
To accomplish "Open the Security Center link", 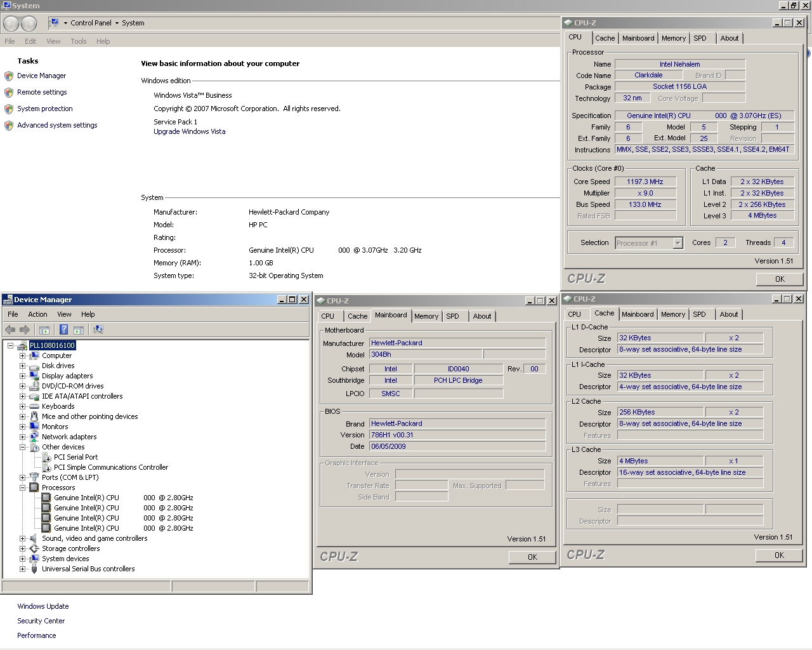I will click(x=41, y=621).
